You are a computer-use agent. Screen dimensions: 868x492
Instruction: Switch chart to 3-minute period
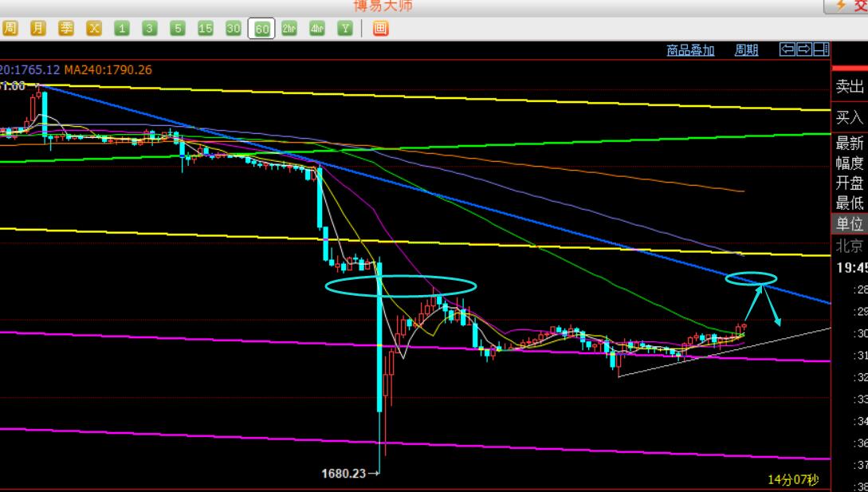[150, 28]
